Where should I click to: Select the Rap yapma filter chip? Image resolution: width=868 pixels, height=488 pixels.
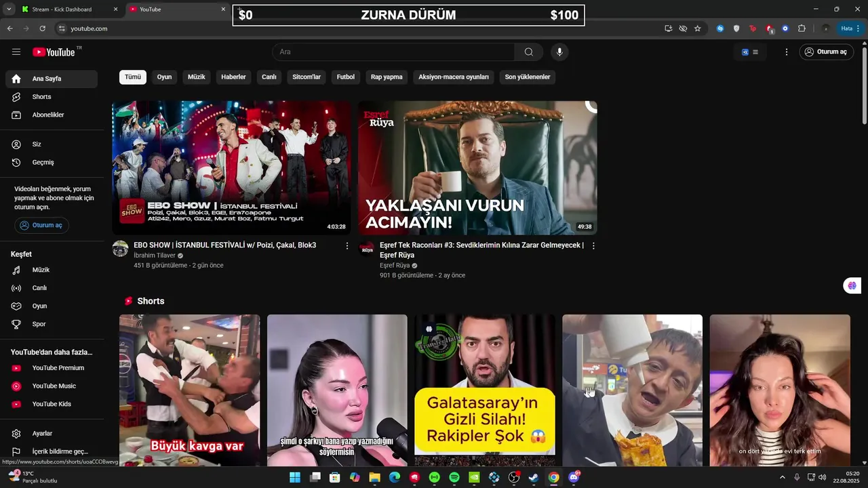(387, 77)
